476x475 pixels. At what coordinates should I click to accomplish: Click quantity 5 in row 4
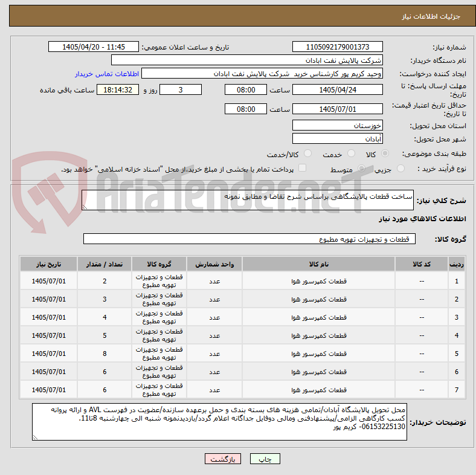[x=105, y=335]
